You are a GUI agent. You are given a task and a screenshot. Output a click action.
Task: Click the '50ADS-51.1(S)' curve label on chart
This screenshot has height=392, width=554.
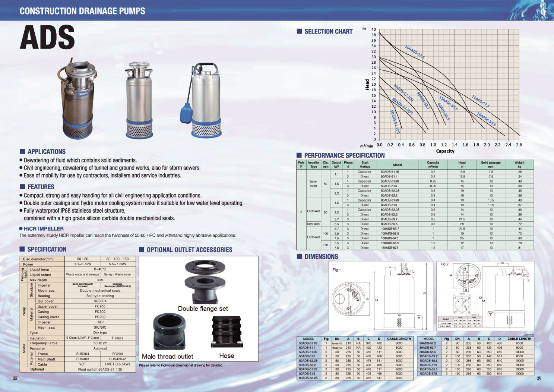(x=395, y=121)
